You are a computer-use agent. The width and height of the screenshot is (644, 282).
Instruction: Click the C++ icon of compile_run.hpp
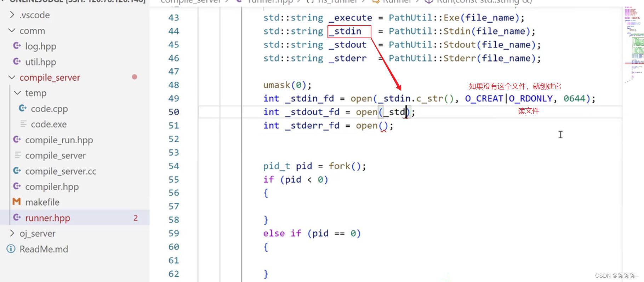(x=17, y=139)
